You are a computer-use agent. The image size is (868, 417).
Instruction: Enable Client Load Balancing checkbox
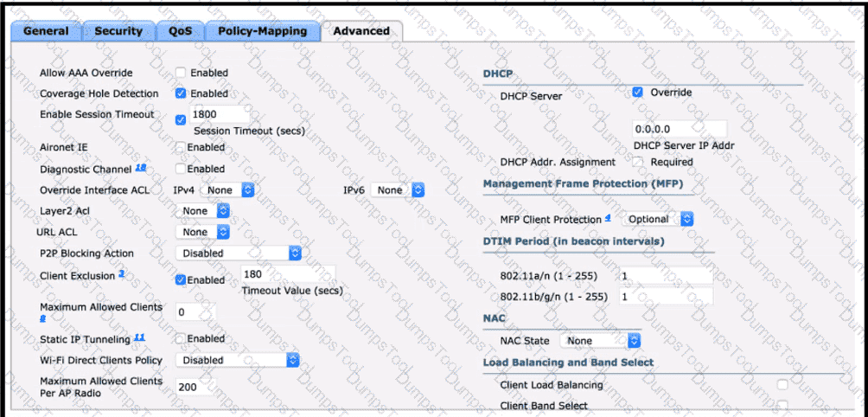[782, 384]
